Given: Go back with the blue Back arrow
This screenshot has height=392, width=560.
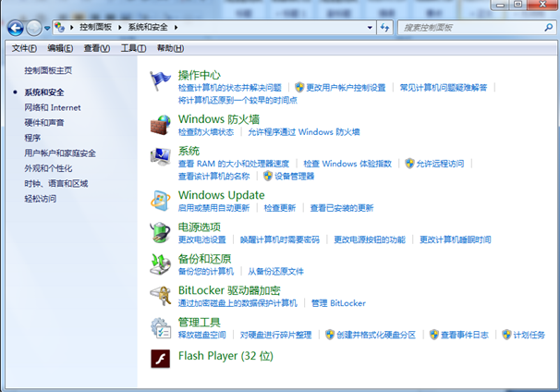Looking at the screenshot, I should (16, 28).
